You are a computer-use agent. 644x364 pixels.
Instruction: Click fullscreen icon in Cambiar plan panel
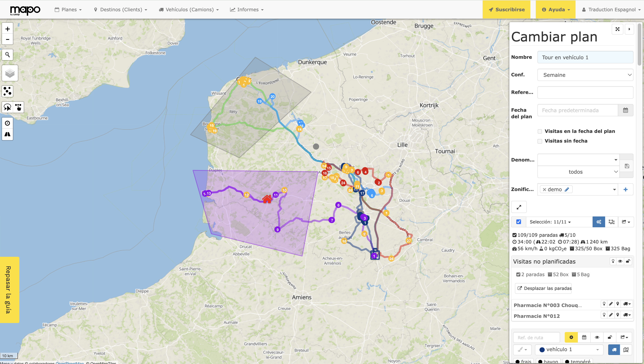[617, 29]
